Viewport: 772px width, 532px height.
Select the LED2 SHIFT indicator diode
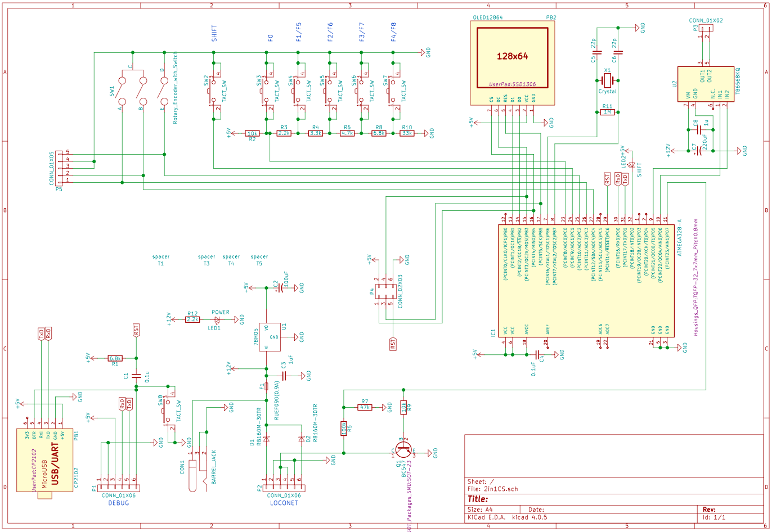pyautogui.click(x=631, y=165)
